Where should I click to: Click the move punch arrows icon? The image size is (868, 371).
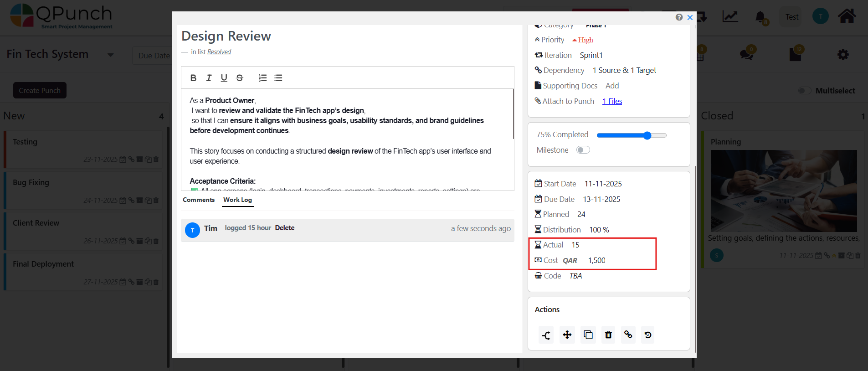(x=567, y=335)
